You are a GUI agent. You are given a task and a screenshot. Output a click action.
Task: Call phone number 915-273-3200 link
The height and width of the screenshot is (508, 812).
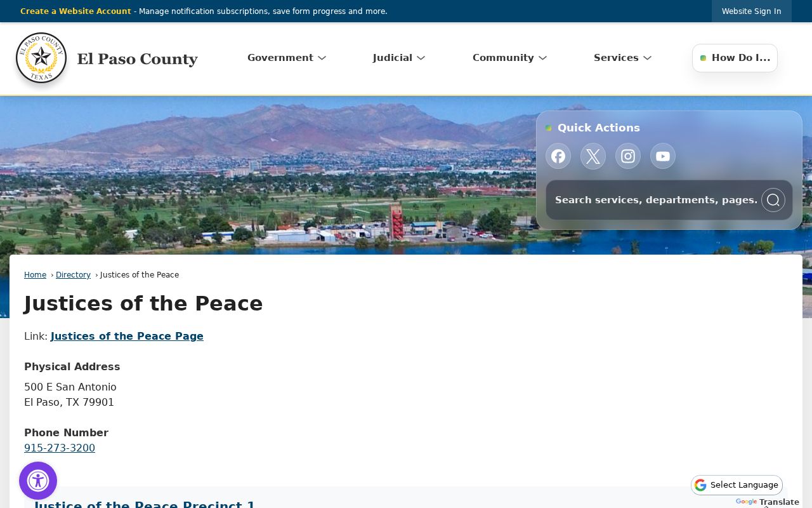click(x=60, y=448)
